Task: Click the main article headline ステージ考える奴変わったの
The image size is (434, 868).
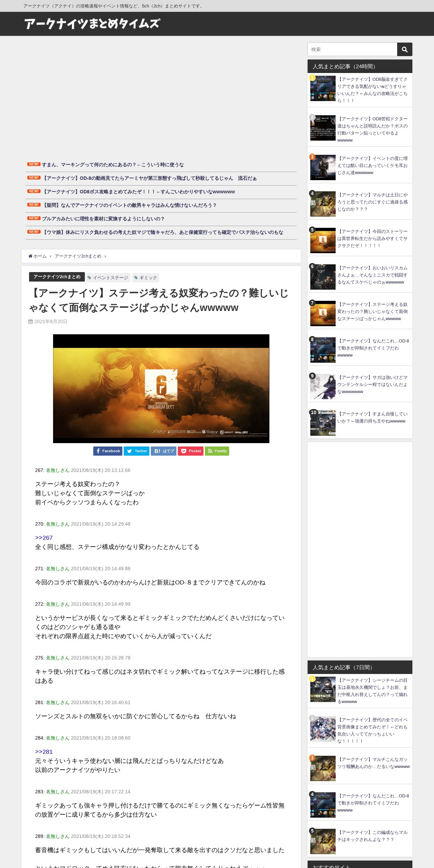Action: (x=159, y=300)
